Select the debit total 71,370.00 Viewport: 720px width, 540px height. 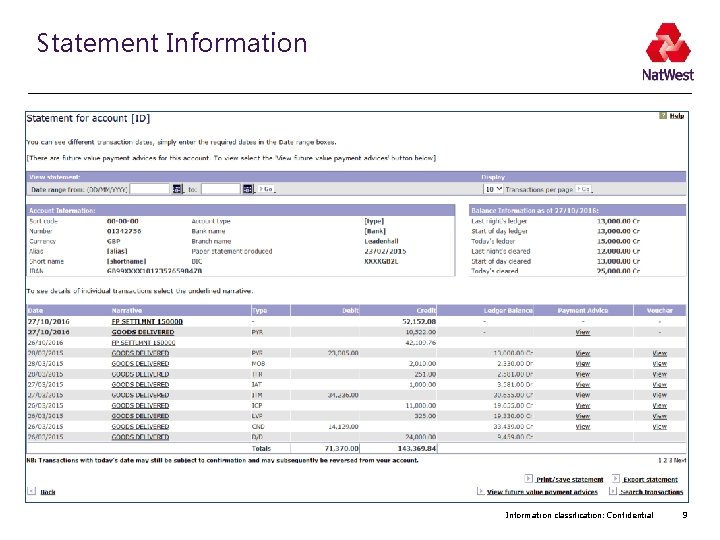tap(341, 449)
